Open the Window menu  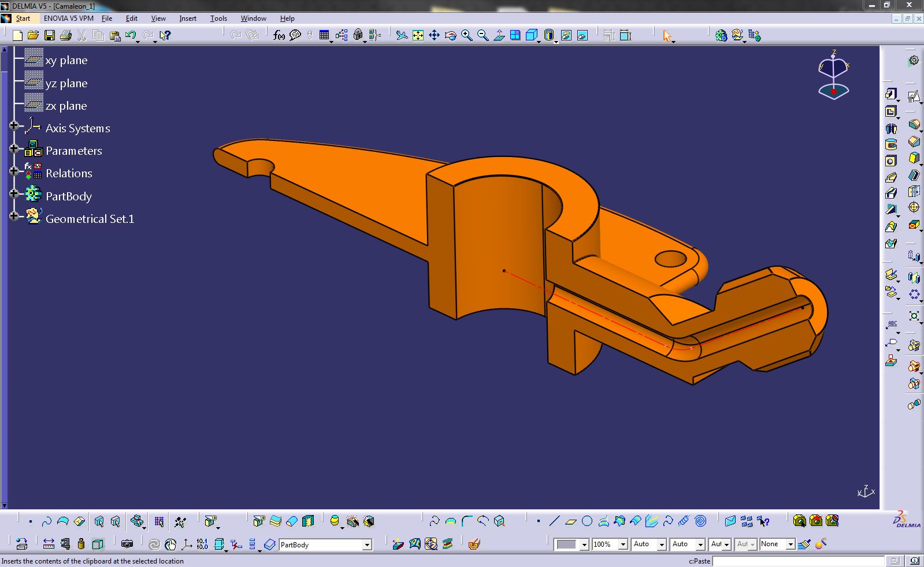pos(253,18)
